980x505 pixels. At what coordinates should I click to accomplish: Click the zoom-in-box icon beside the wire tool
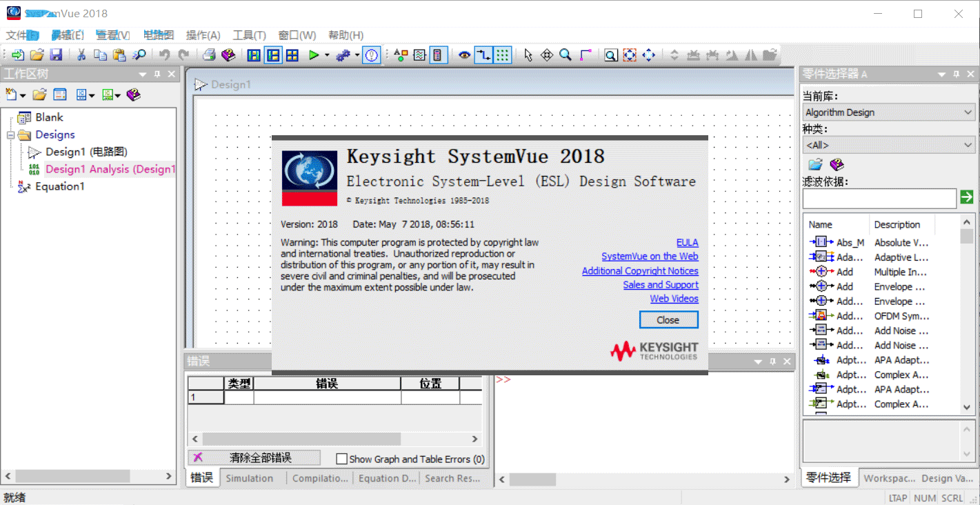[610, 55]
